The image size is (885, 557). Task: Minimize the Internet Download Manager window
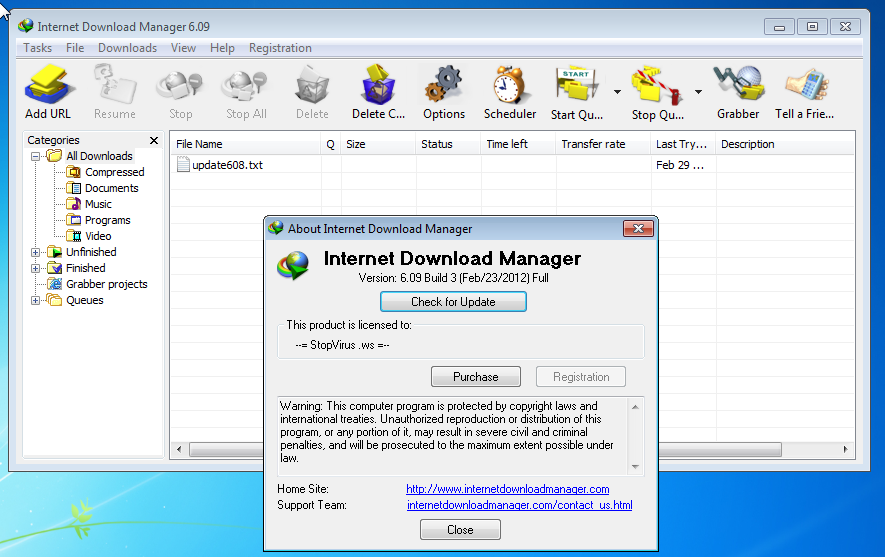[x=779, y=27]
